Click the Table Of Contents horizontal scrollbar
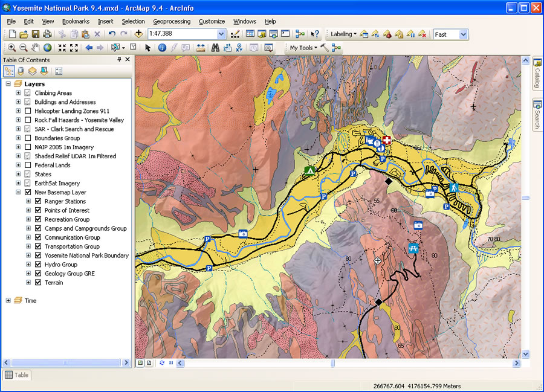 (x=66, y=362)
